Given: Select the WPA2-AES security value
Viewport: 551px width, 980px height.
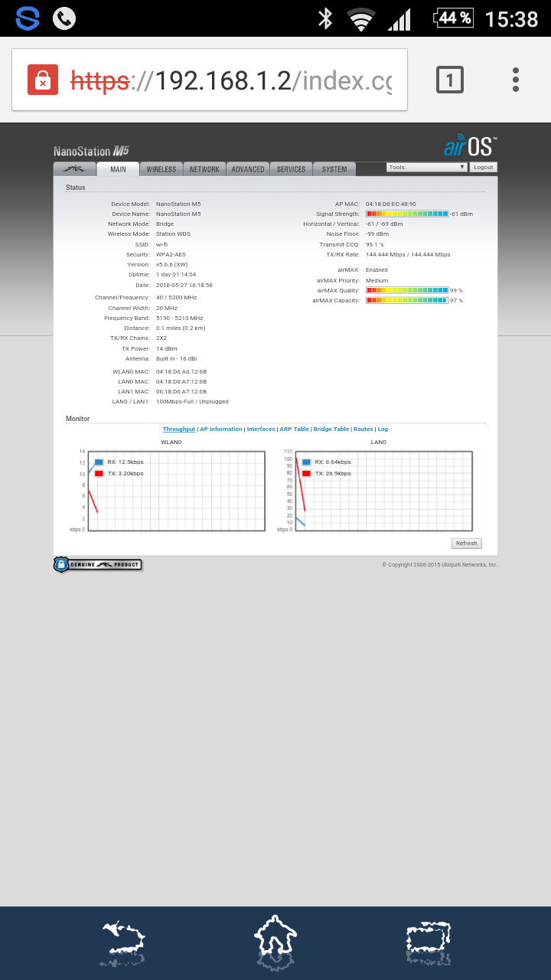Looking at the screenshot, I should coord(171,254).
